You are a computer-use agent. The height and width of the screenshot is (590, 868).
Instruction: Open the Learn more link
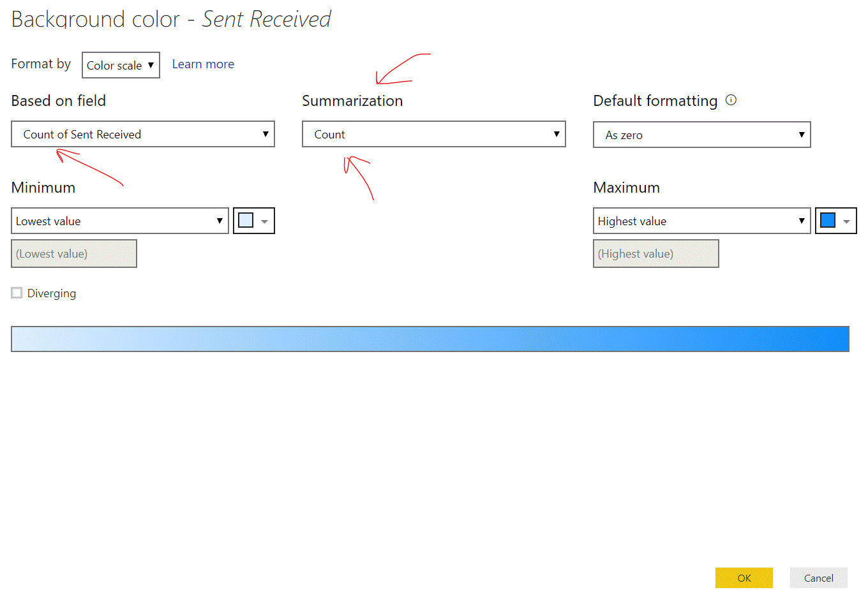203,64
